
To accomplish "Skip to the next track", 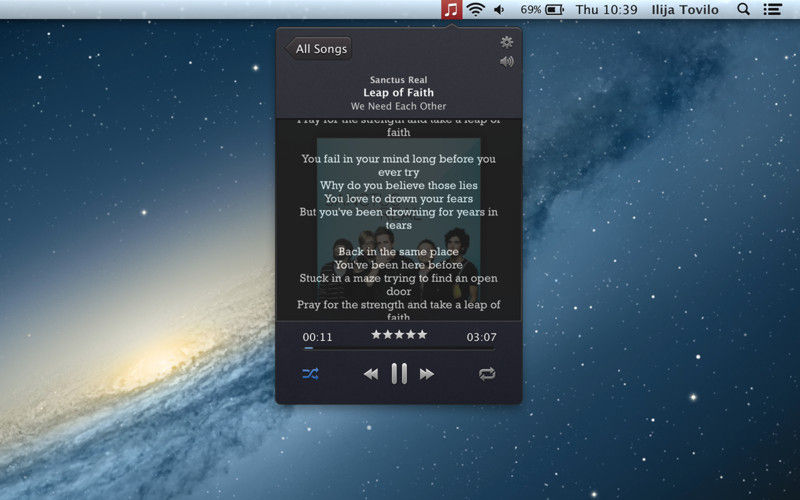I will 427,374.
